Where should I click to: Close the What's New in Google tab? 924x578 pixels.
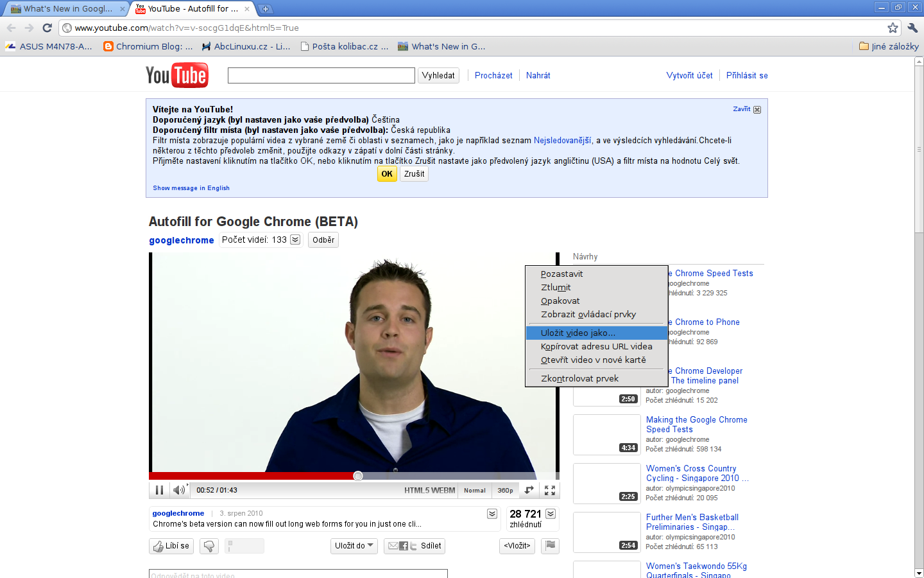[x=123, y=9]
